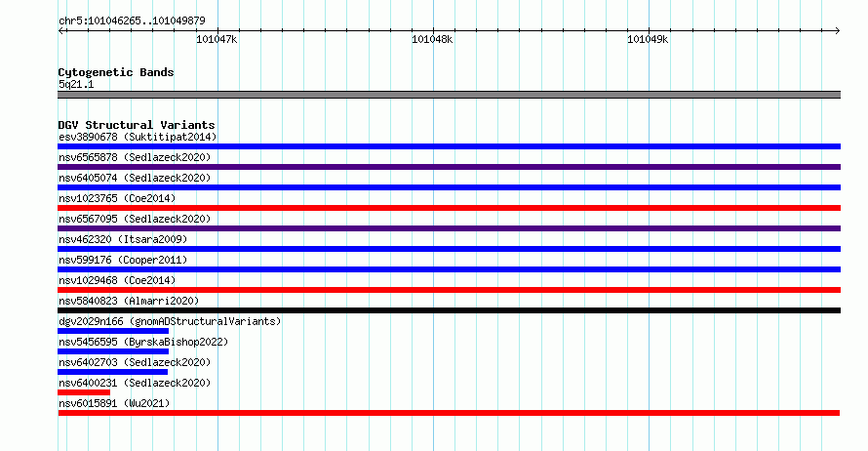Image resolution: width=868 pixels, height=451 pixels.
Task: Click the purple bar under nsv6565878
Action: pyautogui.click(x=449, y=167)
